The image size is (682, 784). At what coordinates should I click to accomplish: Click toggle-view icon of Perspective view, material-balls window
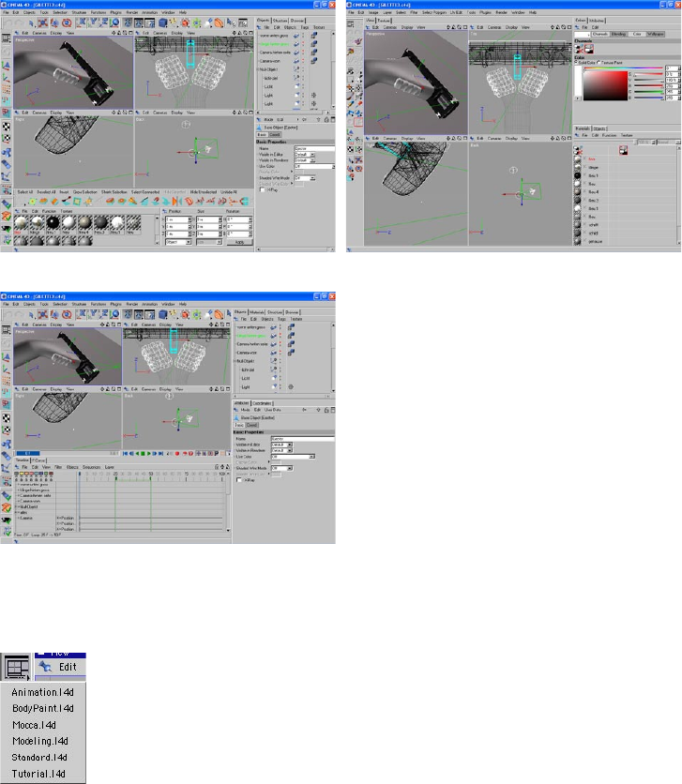130,33
